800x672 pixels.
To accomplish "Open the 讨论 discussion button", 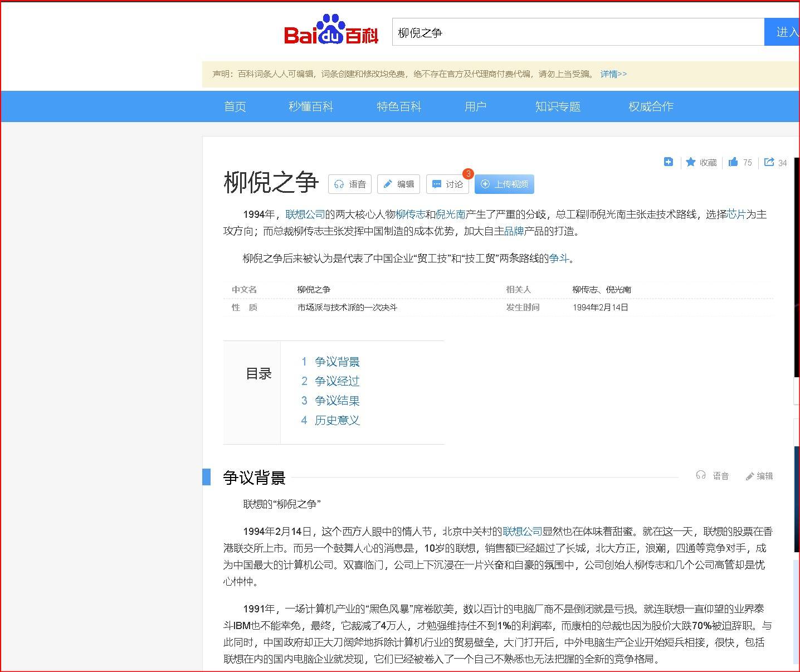I will (447, 184).
